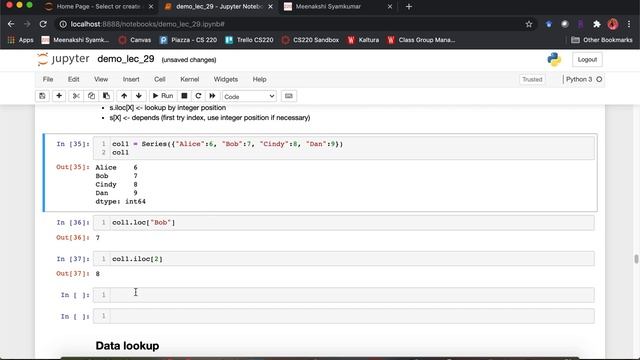Open Kaltura bookmark
640x360 pixels.
pos(363,40)
